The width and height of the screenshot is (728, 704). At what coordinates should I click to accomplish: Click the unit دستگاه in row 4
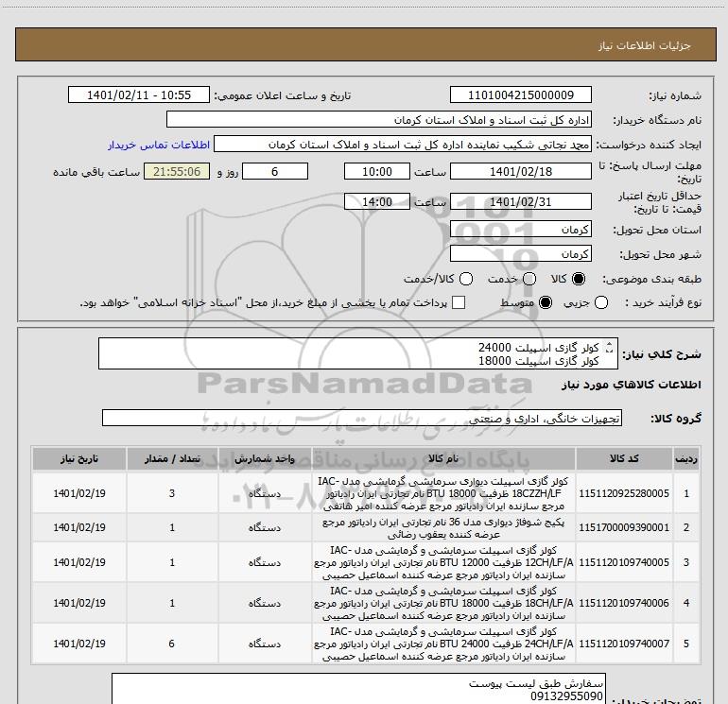coord(265,603)
